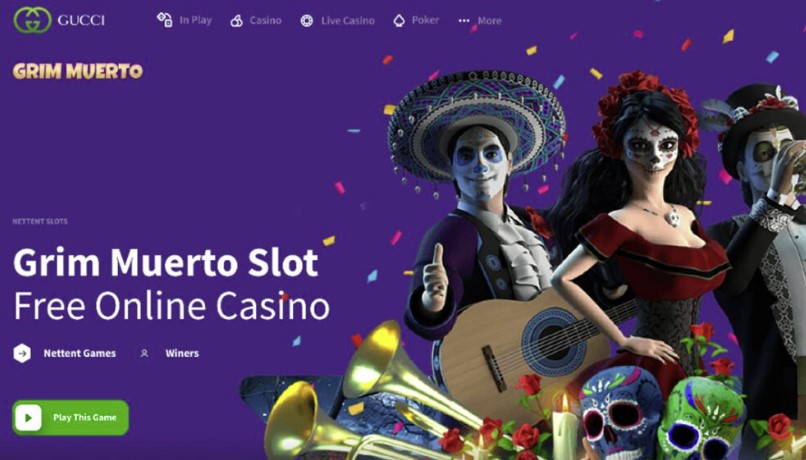This screenshot has width=806, height=460.
Task: Click the GUCCI brand name text
Action: click(81, 21)
